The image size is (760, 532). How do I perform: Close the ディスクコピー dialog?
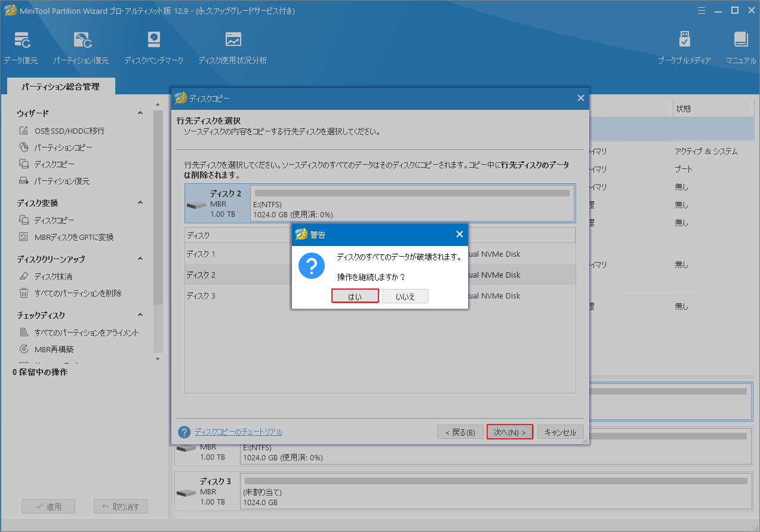tap(580, 99)
